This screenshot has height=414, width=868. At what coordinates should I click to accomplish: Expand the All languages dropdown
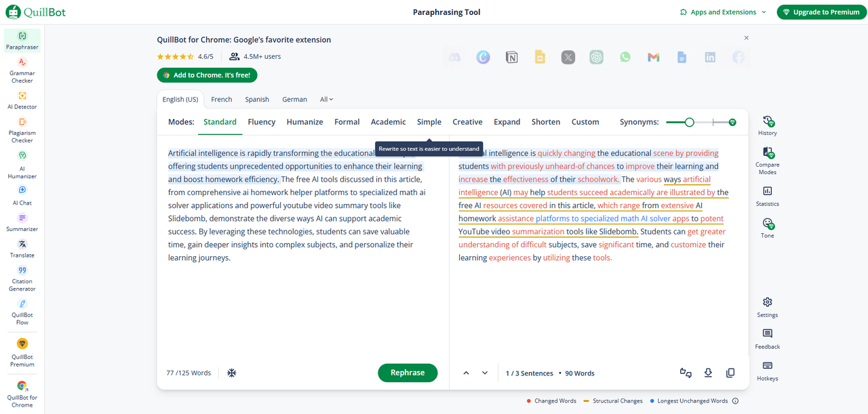(326, 99)
